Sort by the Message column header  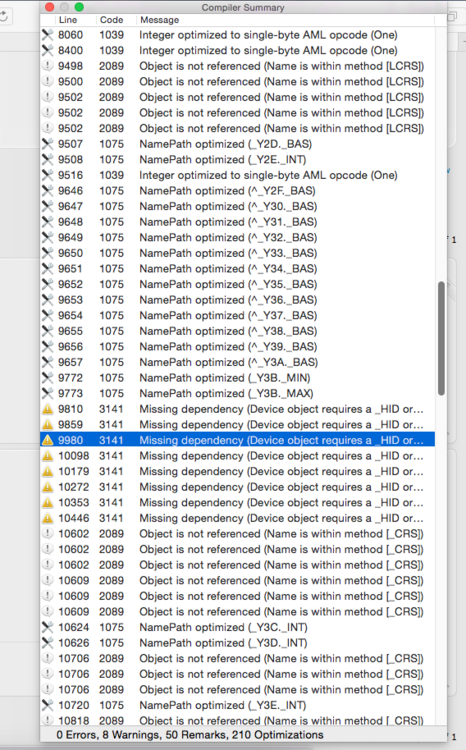point(159,20)
